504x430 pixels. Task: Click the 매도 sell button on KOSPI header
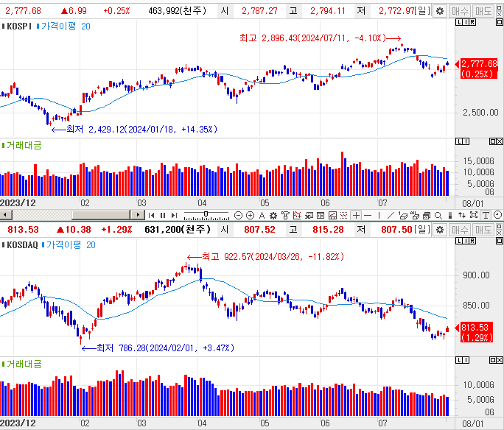483,11
